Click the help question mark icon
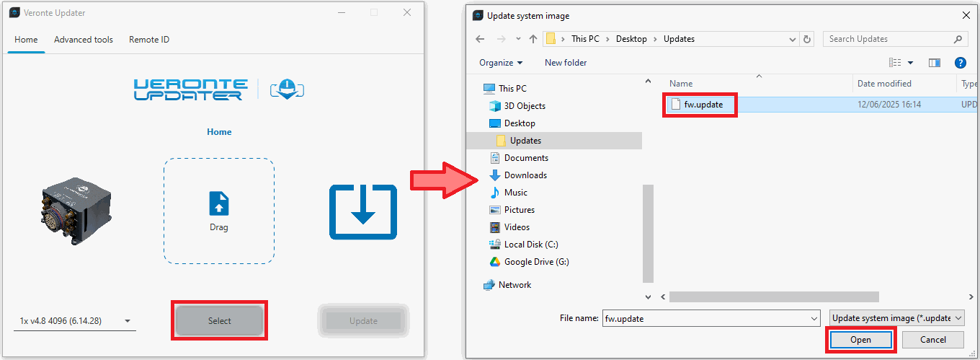 (960, 63)
